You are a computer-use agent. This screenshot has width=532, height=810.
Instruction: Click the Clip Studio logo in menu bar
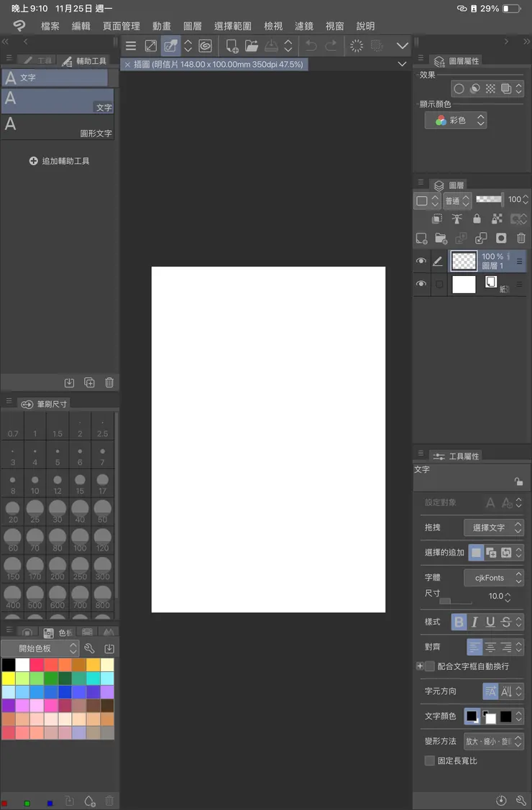pos(19,26)
